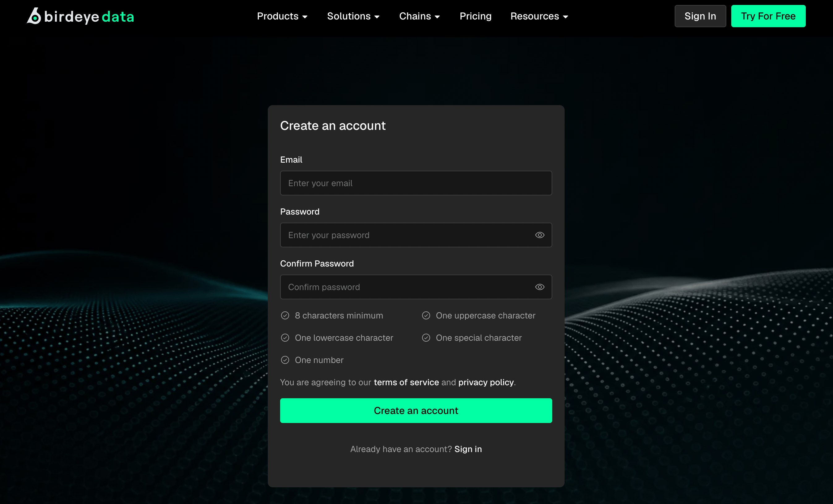The height and width of the screenshot is (504, 833).
Task: Click the 'Confirm Password' field label
Action: tap(317, 264)
